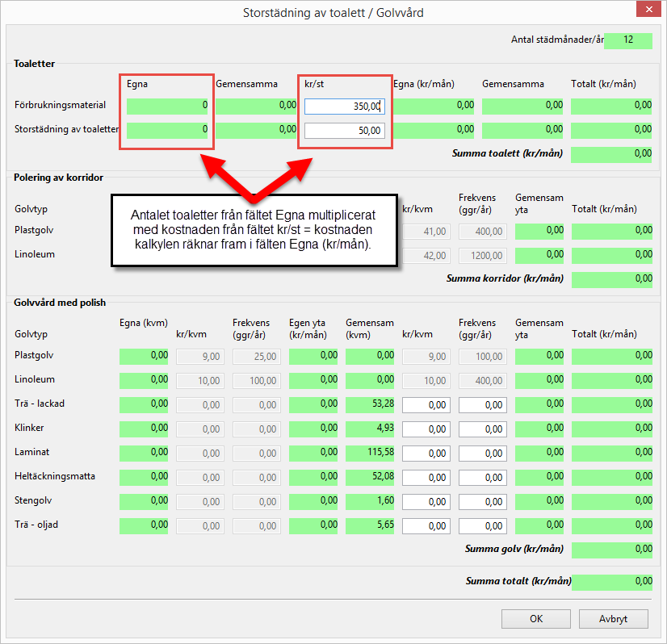Click Heltäckningsmatta Gemensam kvm value 52,08
This screenshot has height=644, width=667.
369,478
